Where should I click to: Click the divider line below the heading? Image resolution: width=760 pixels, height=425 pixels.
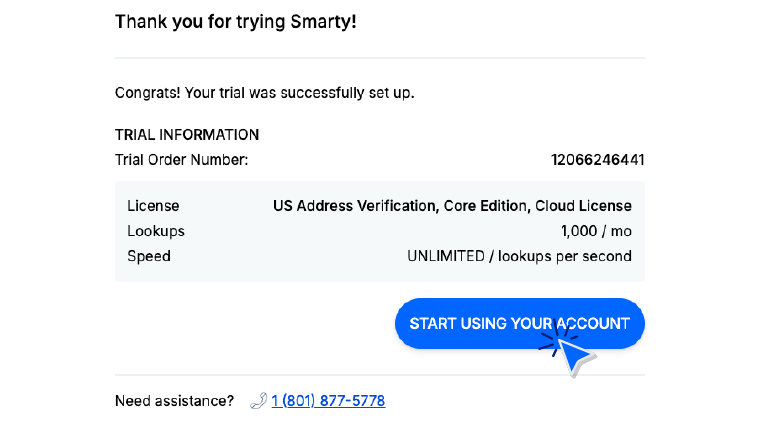coord(380,58)
